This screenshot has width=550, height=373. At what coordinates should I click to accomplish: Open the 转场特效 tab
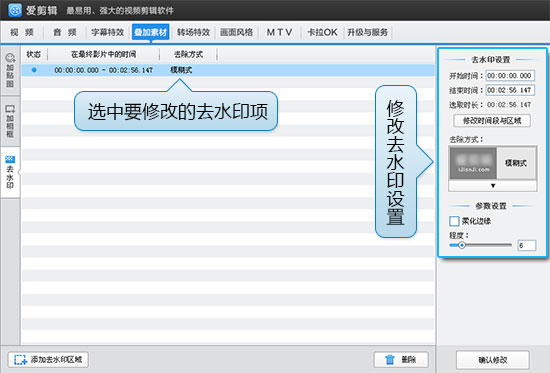[193, 32]
